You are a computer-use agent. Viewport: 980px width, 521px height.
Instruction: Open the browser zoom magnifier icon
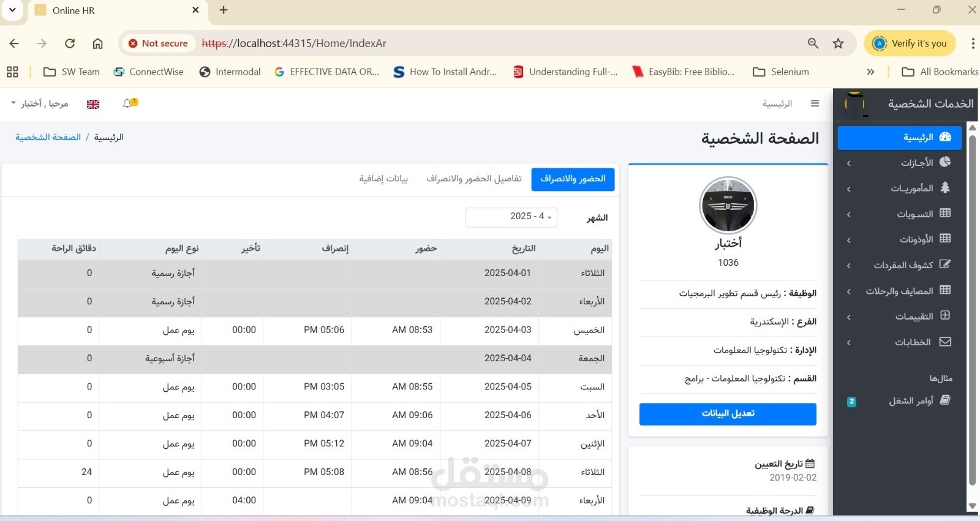pyautogui.click(x=813, y=43)
